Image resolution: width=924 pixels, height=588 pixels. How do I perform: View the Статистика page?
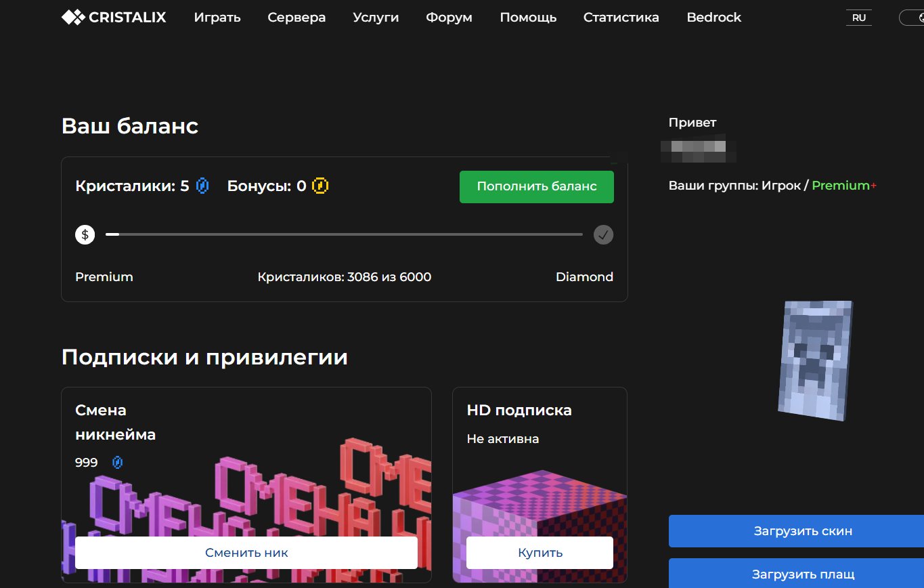[x=621, y=18]
